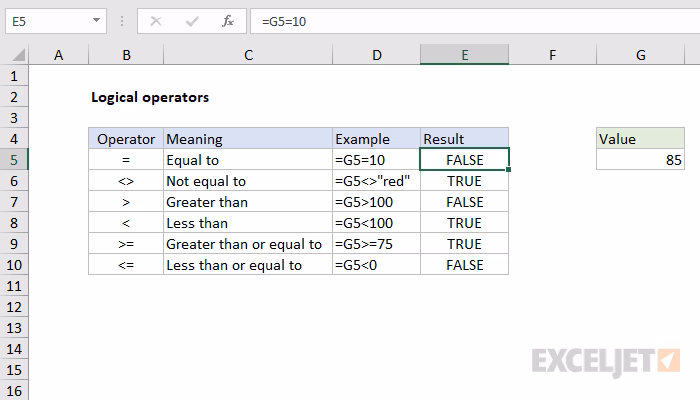Screen dimensions: 700x400
Task: Select column E header
Action: coord(464,55)
